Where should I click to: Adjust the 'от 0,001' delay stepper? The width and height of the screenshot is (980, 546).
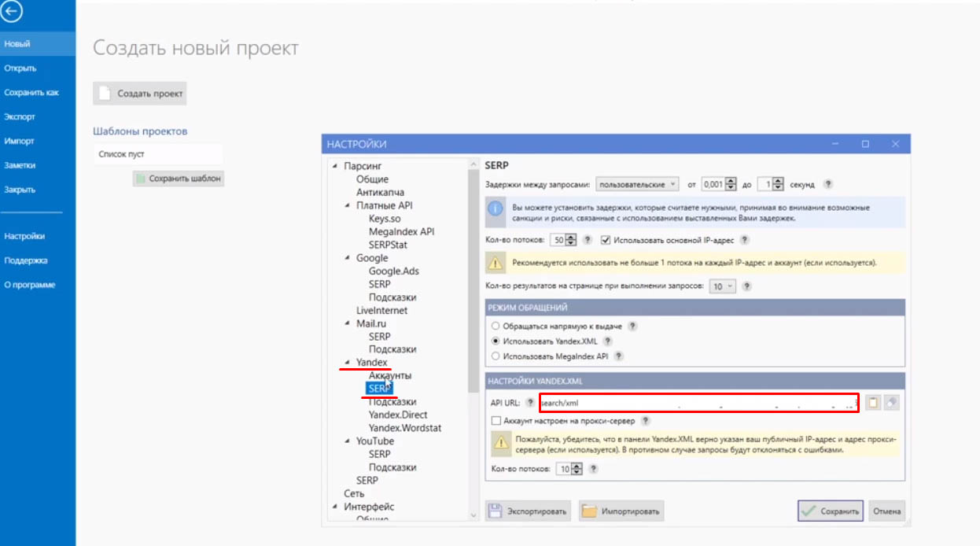point(731,184)
